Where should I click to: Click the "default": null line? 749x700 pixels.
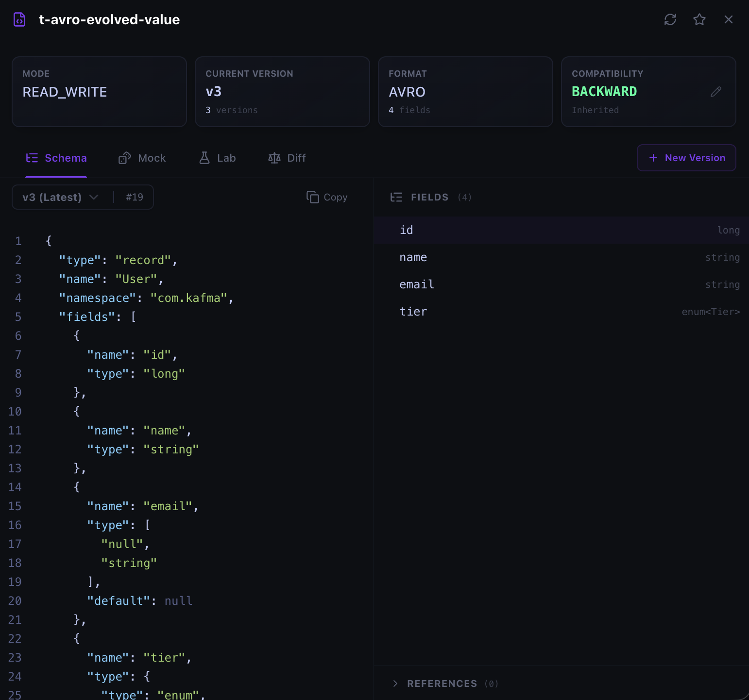pos(140,601)
